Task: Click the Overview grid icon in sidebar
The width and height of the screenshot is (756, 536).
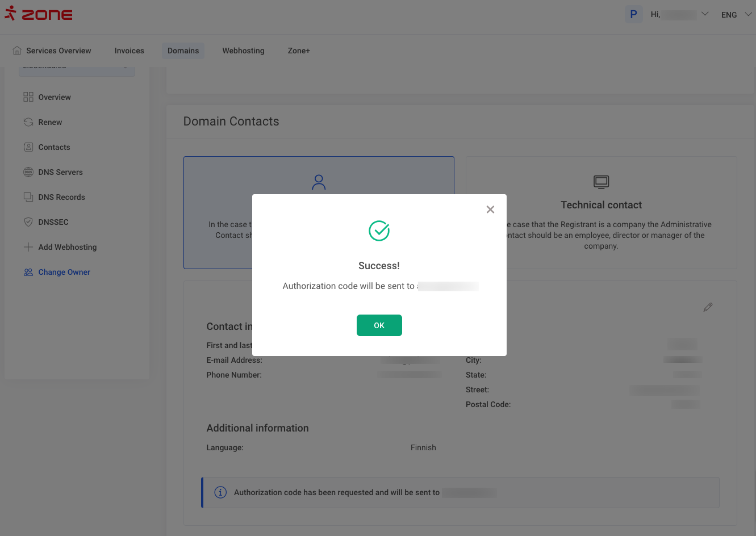Action: tap(28, 97)
